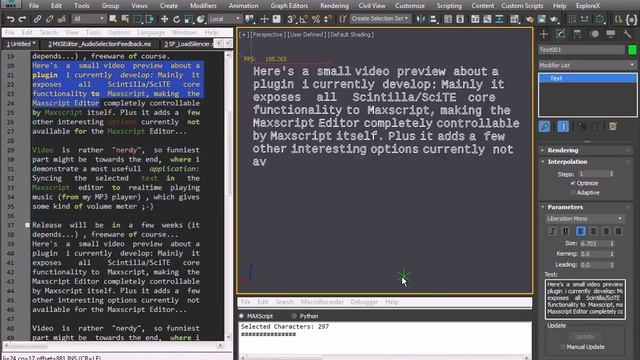Toggle Show End Result icon
Image resolution: width=640 pixels, height=360 pixels.
[563, 127]
